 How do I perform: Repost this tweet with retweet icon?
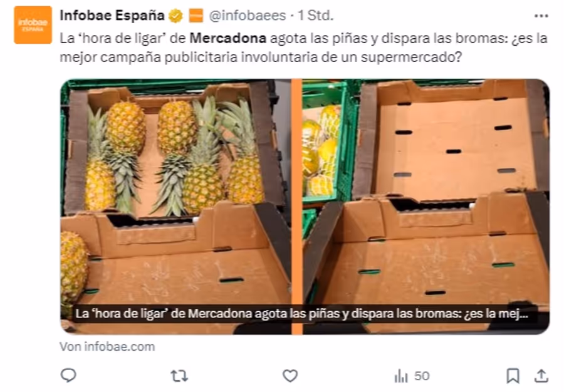click(x=179, y=376)
